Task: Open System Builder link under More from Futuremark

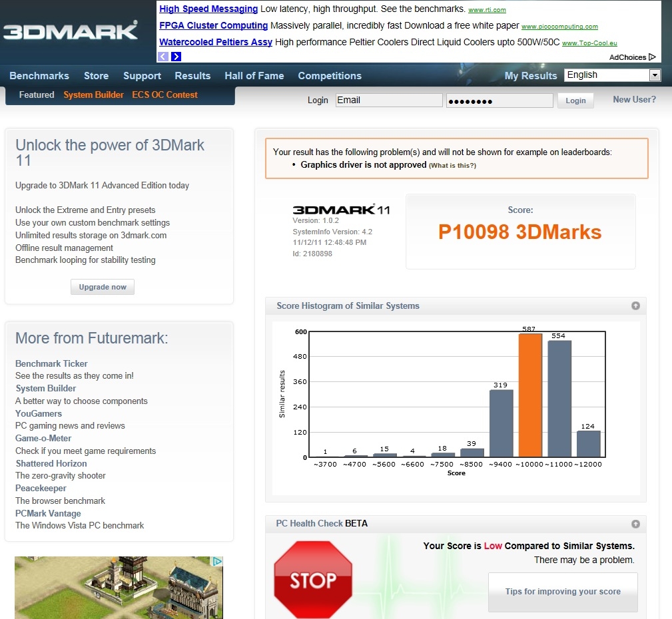Action: (46, 388)
